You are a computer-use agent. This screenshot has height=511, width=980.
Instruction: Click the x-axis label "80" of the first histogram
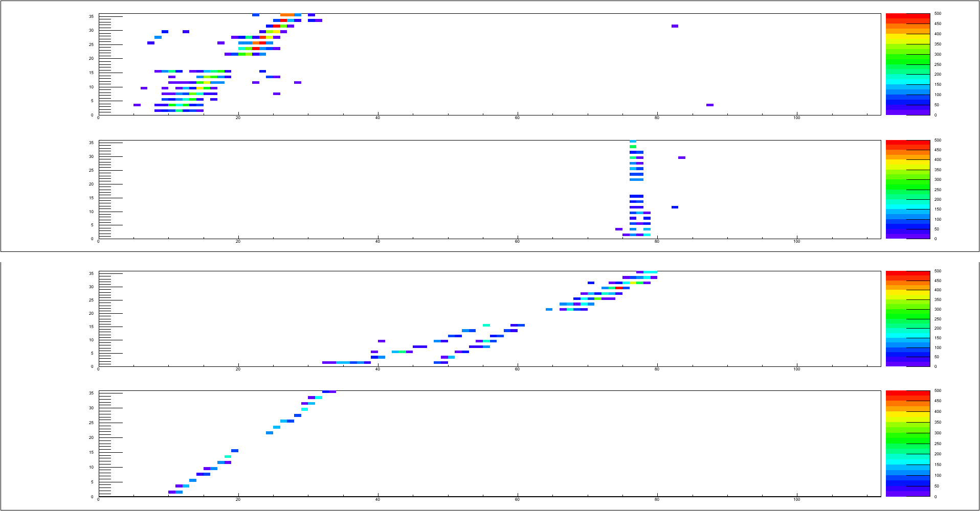tap(657, 118)
